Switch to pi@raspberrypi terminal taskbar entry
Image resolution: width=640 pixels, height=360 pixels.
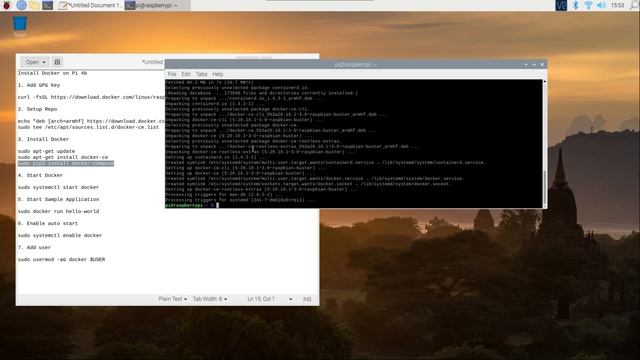click(x=157, y=5)
